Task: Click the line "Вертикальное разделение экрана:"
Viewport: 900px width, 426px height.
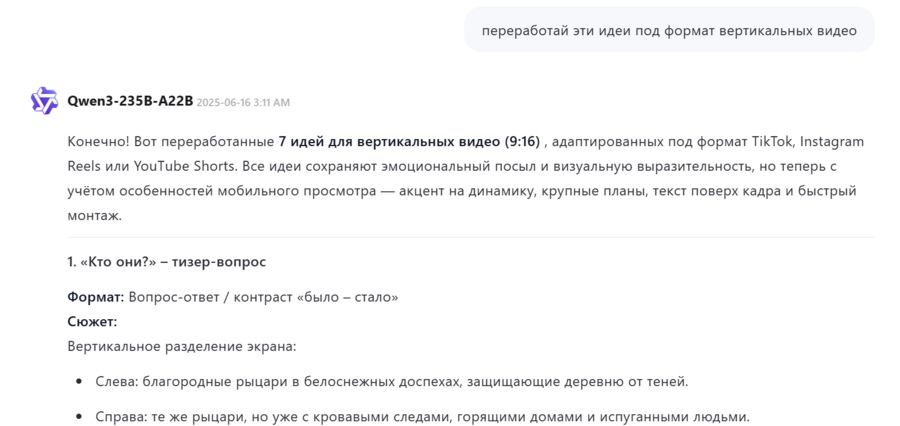Action: pyautogui.click(x=182, y=346)
